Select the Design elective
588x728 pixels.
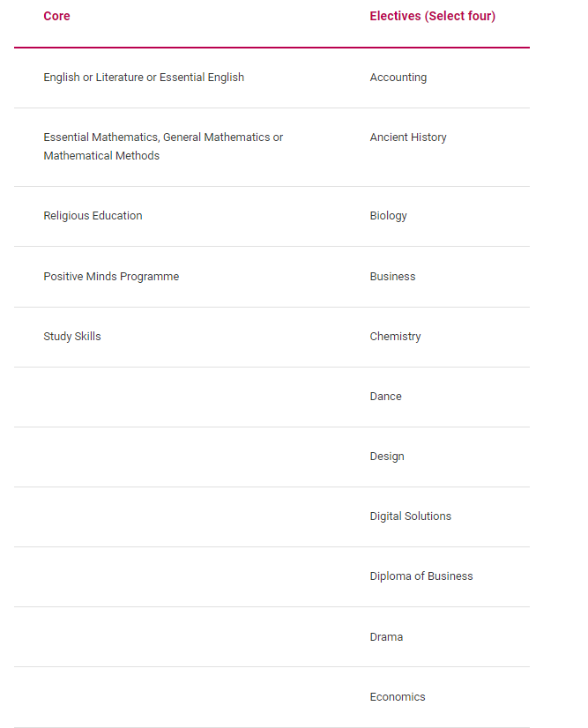click(x=387, y=457)
